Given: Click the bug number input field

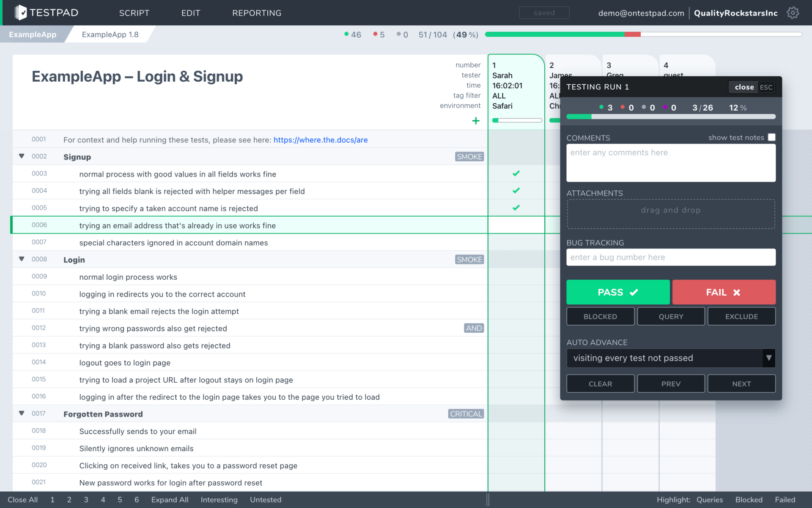Looking at the screenshot, I should [671, 257].
